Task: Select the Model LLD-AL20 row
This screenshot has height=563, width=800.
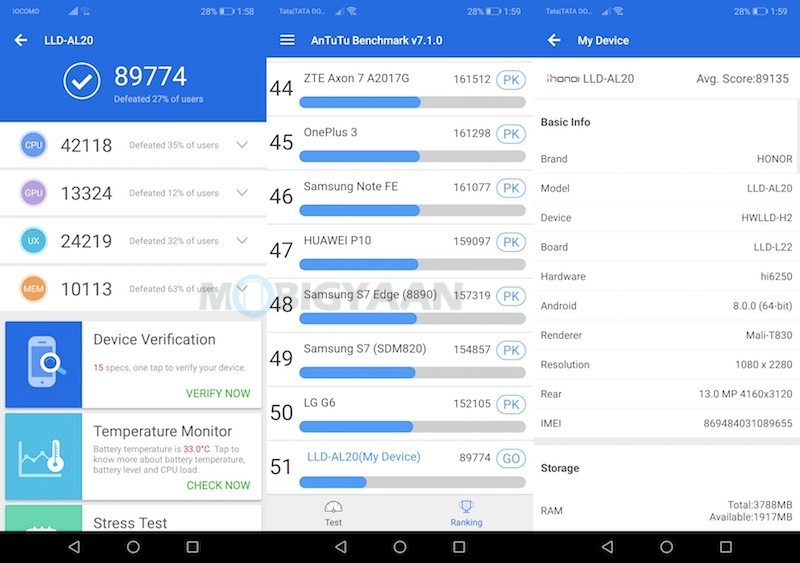Action: pos(666,188)
